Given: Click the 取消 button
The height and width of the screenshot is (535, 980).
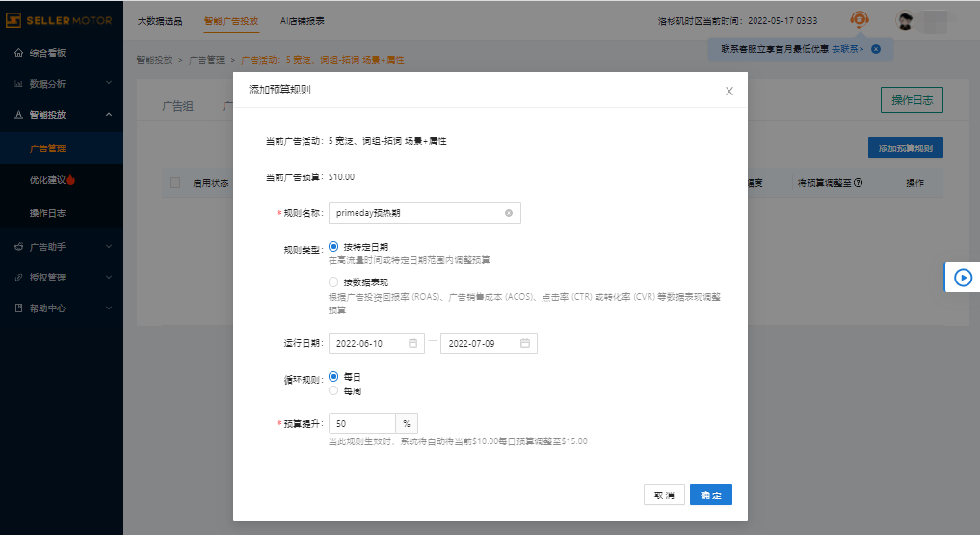Looking at the screenshot, I should click(664, 495).
